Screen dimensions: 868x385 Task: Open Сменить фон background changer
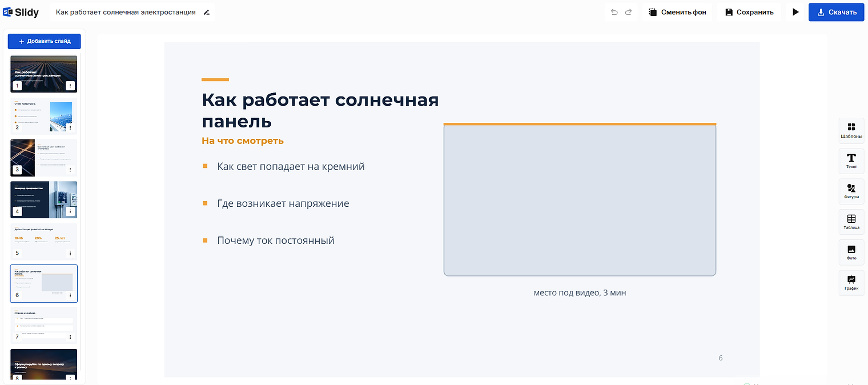click(x=677, y=12)
